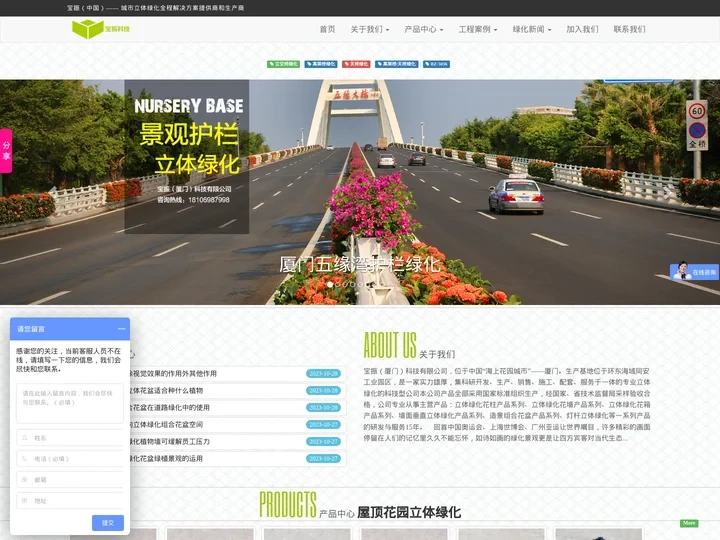Open news item 花盆在道路绿化中的使用
Viewport: 720px width, 540px height.
(x=170, y=407)
